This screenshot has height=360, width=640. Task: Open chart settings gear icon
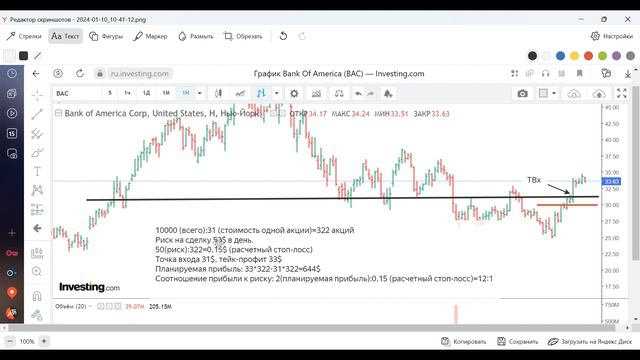click(x=294, y=93)
